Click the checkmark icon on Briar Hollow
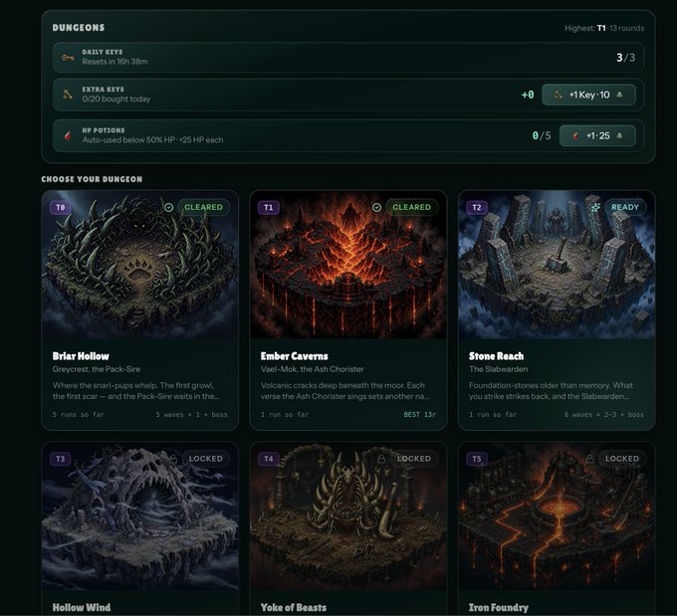The height and width of the screenshot is (616, 677). click(x=169, y=207)
